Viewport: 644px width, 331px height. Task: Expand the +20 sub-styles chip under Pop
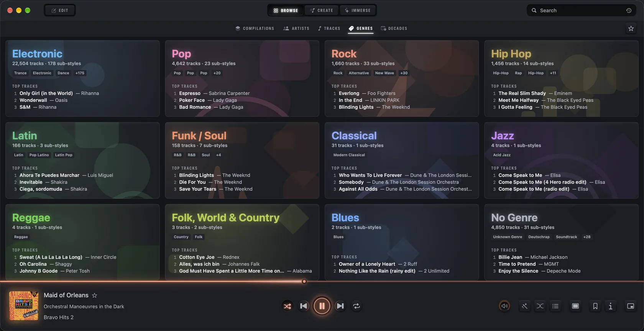click(x=217, y=73)
